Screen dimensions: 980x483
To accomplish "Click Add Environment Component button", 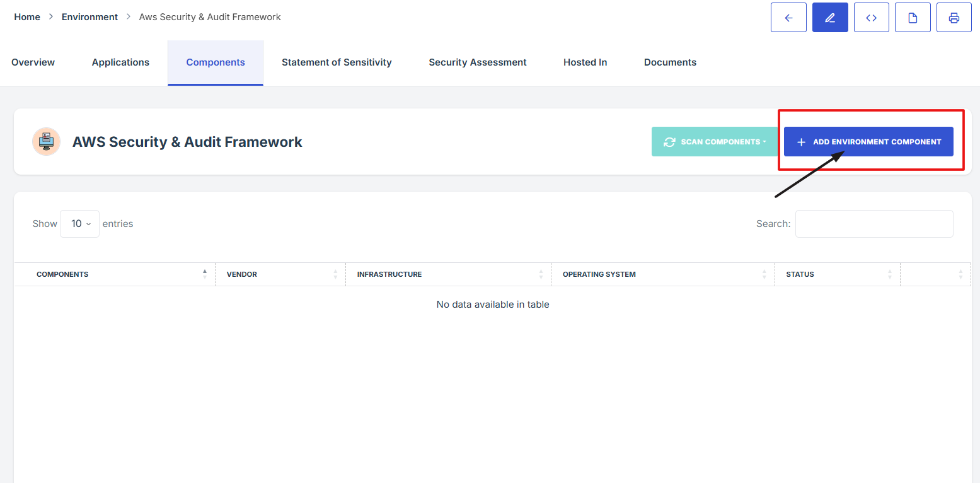I will [x=868, y=142].
